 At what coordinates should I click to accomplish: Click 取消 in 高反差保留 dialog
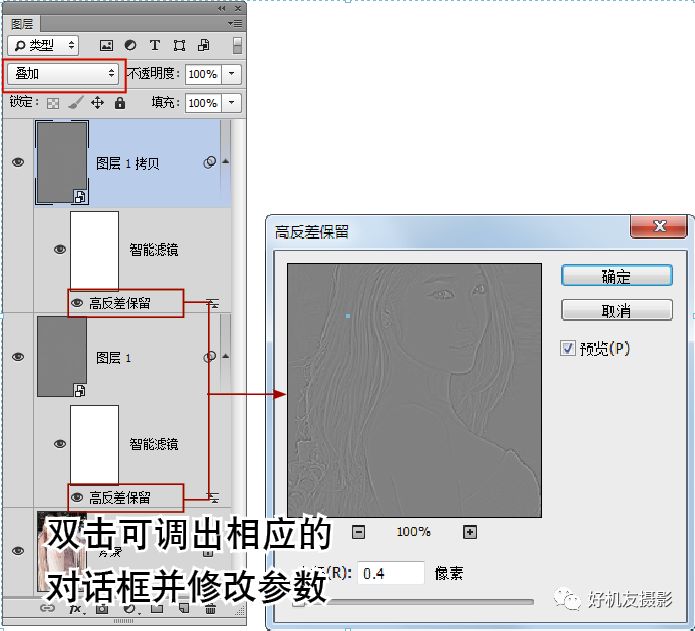coord(617,310)
